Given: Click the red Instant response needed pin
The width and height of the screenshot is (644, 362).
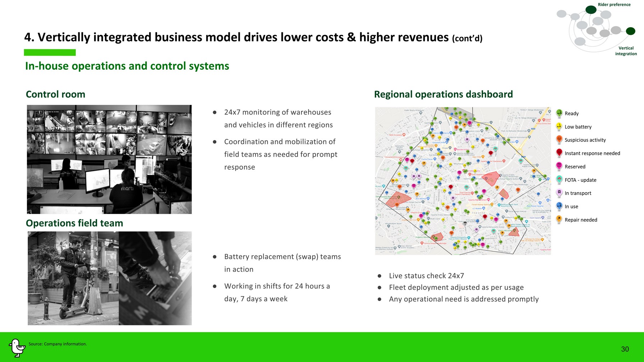Looking at the screenshot, I should tap(559, 153).
